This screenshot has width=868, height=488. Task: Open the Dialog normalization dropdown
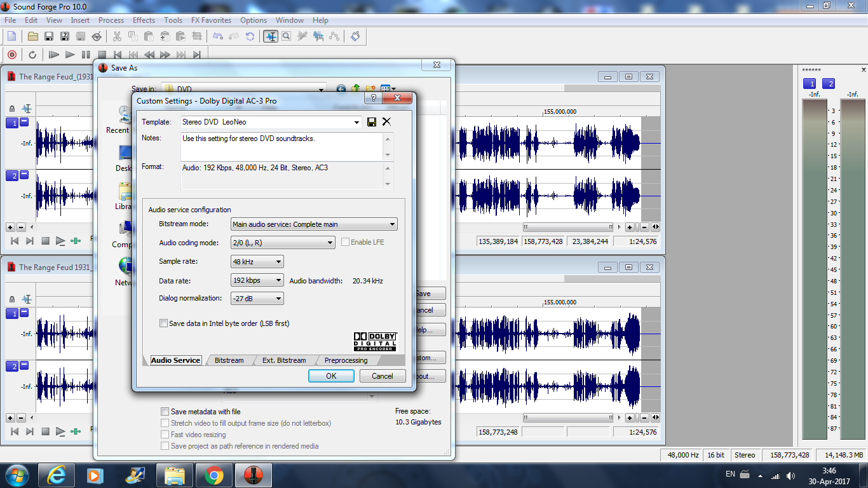pos(278,299)
